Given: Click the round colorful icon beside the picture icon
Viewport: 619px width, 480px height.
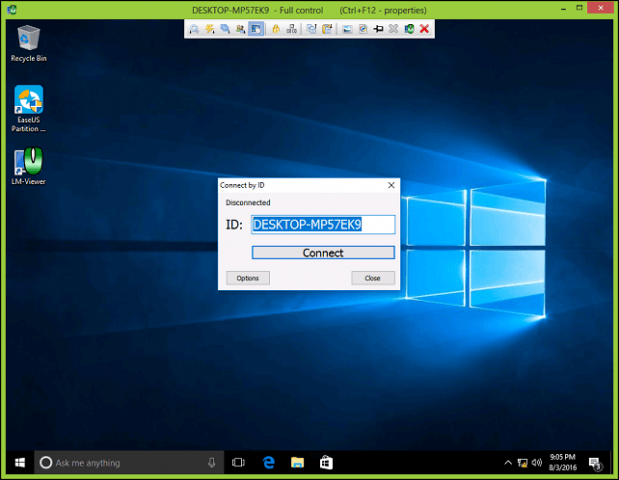Looking at the screenshot, I should [x=363, y=29].
